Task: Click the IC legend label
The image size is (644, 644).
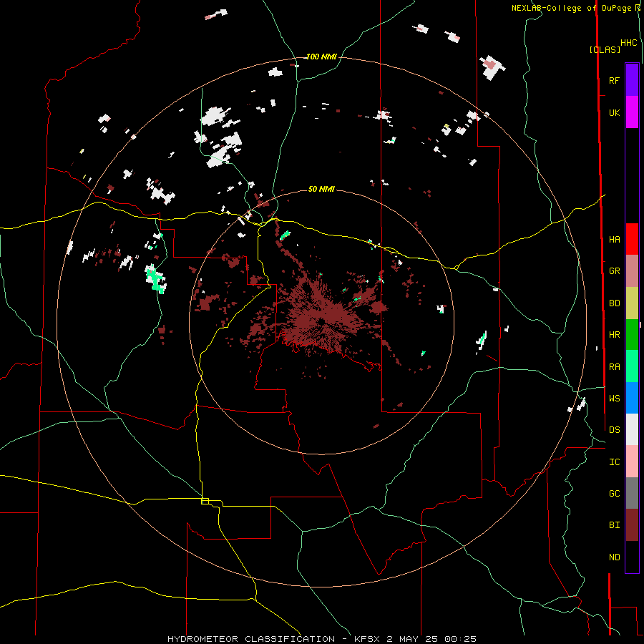Action: tap(614, 462)
